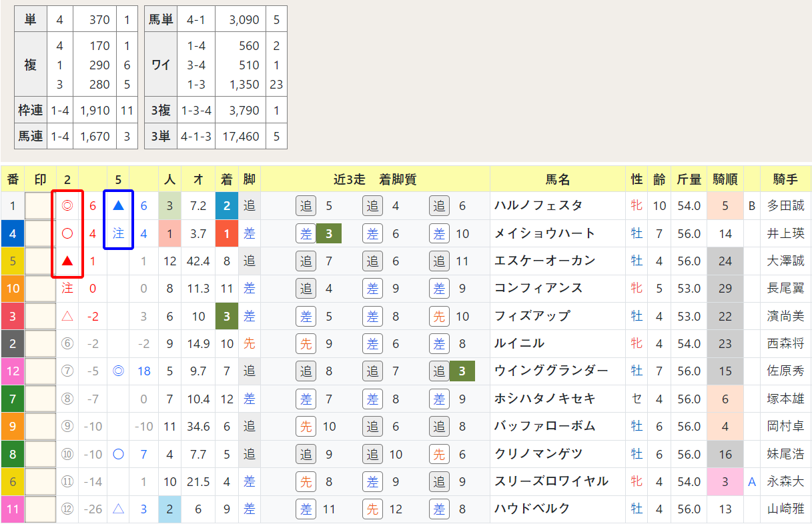This screenshot has height=526, width=812.
Task: Open the 印 mark field for ホシハタノキセキ
Action: pos(40,399)
